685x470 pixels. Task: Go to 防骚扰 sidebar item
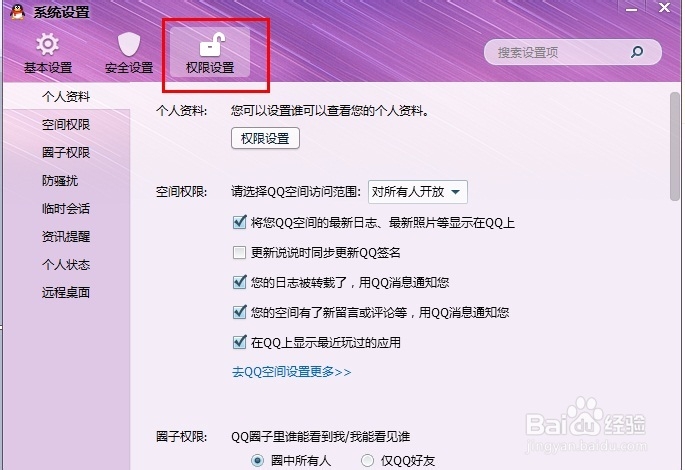coord(60,180)
